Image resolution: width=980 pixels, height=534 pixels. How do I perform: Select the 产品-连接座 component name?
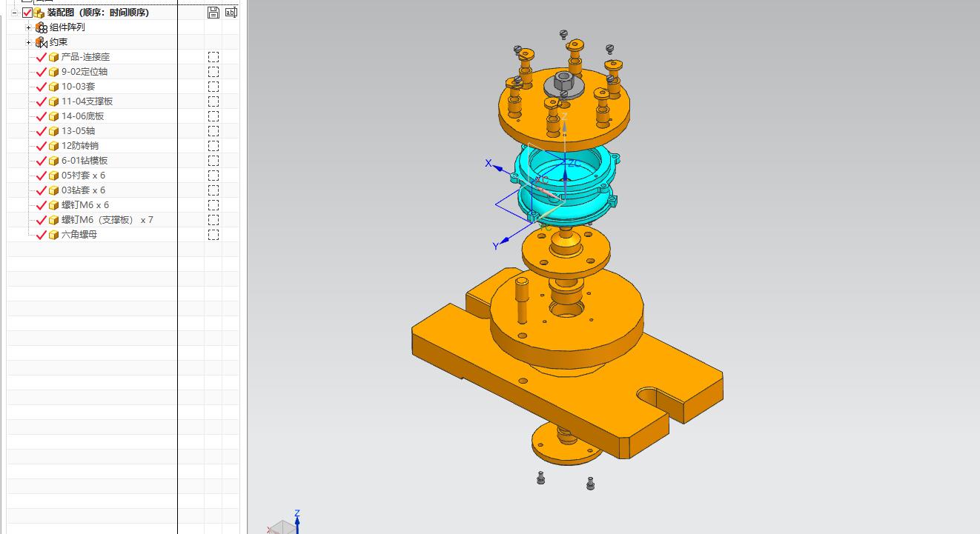coord(85,57)
